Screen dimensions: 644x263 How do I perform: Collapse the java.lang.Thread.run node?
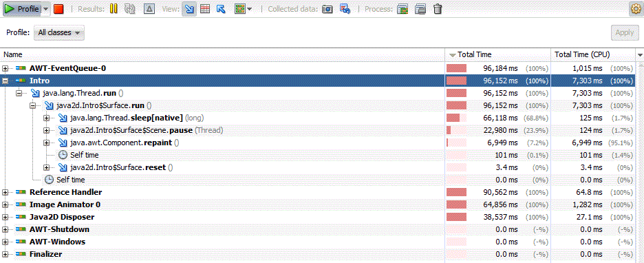[x=19, y=93]
